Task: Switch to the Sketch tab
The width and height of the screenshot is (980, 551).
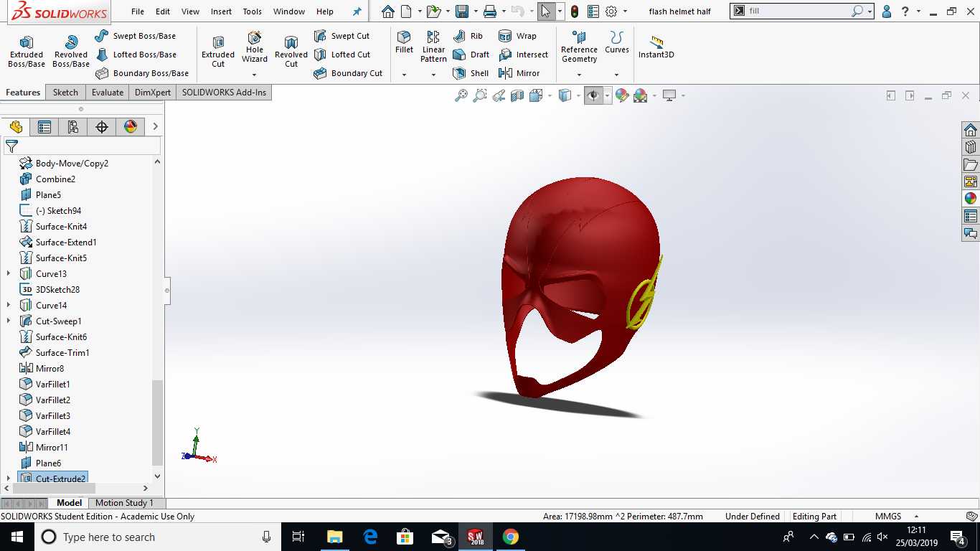Action: pos(65,92)
